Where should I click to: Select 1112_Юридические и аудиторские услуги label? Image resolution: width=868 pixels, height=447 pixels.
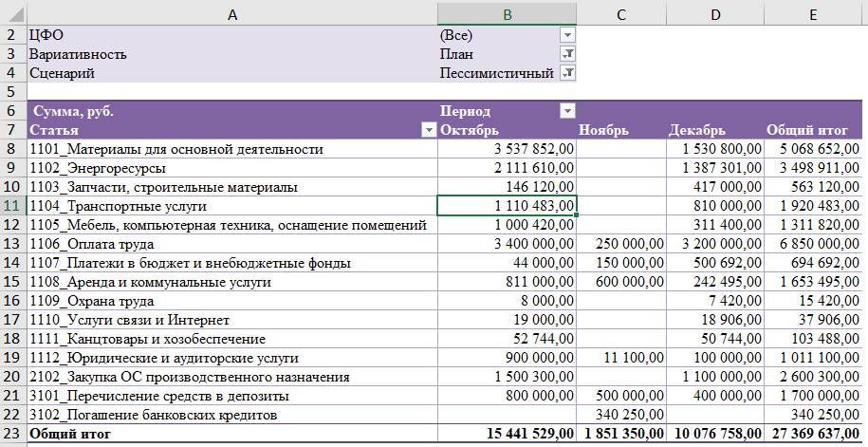click(x=232, y=358)
